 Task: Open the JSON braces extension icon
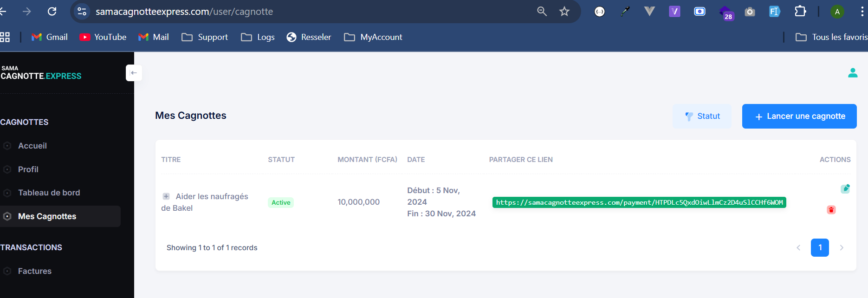point(600,12)
